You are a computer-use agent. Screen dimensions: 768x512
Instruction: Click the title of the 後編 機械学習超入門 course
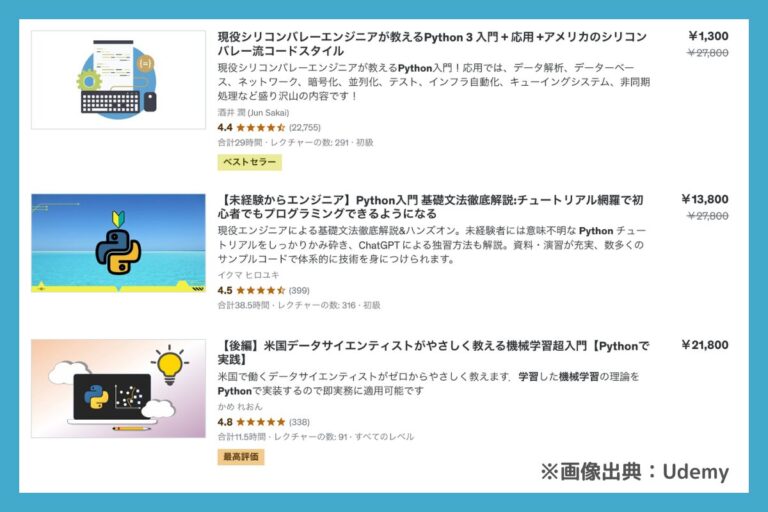point(433,352)
